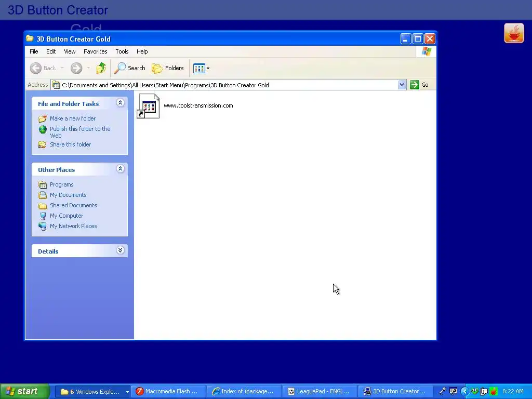This screenshot has width=532, height=399.
Task: Click the Back navigation button
Action: point(43,68)
